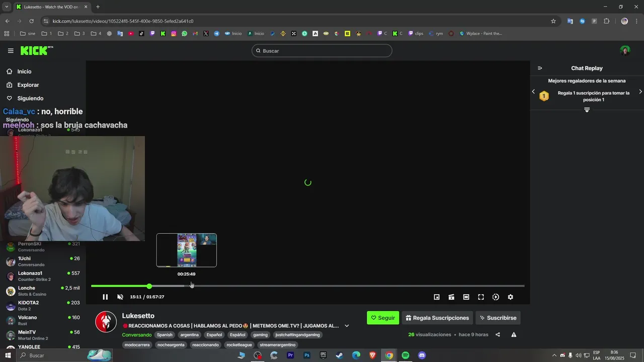Select the Lukesetto VOD browser tab
This screenshot has height=362, width=644.
point(52,7)
